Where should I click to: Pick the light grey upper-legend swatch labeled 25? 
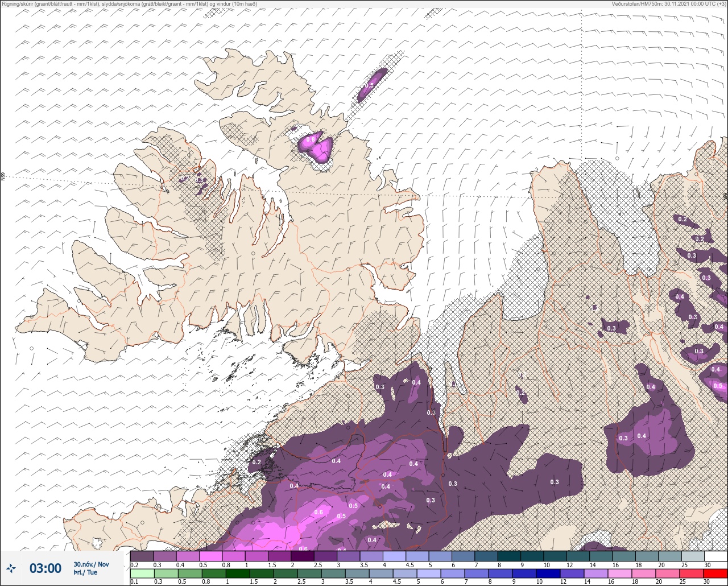coord(692,556)
